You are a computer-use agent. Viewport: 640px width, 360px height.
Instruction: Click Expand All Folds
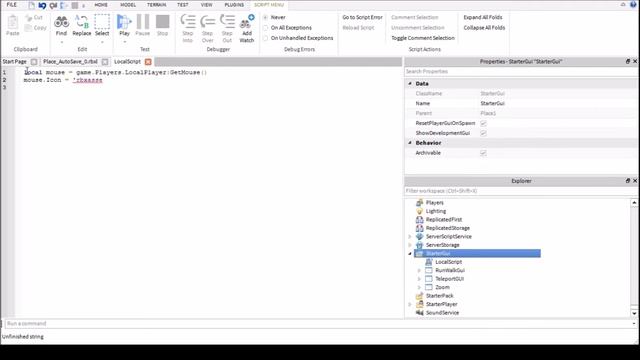click(483, 18)
